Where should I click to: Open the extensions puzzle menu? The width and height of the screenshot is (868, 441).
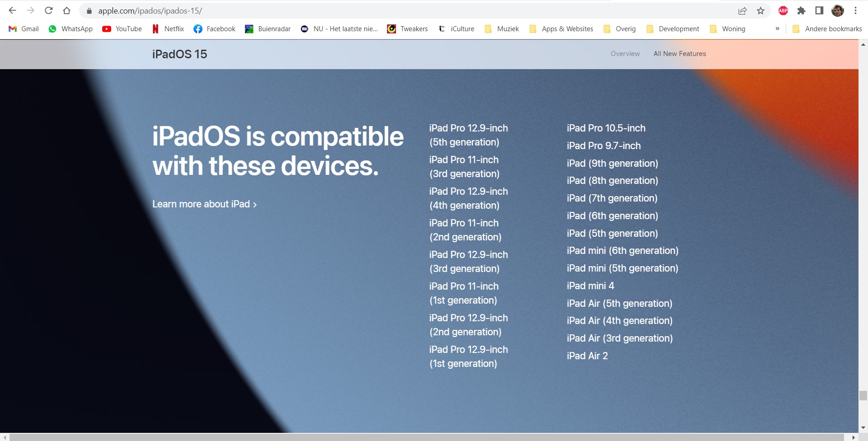tap(802, 11)
